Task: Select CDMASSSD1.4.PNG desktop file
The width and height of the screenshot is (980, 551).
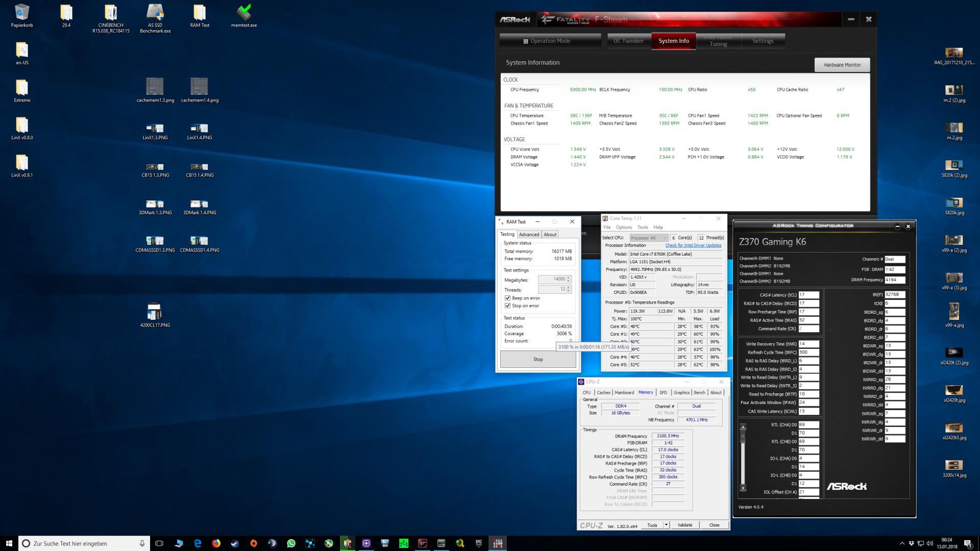Action: point(200,244)
